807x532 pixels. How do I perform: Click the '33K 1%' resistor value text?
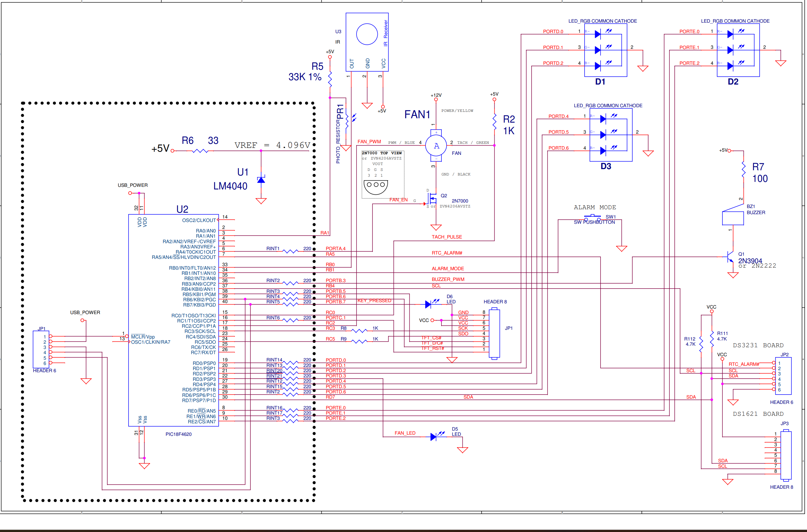click(305, 77)
